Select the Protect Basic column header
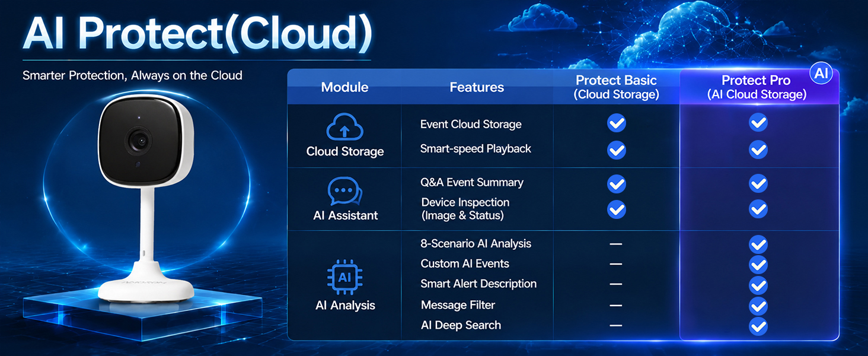 click(617, 87)
